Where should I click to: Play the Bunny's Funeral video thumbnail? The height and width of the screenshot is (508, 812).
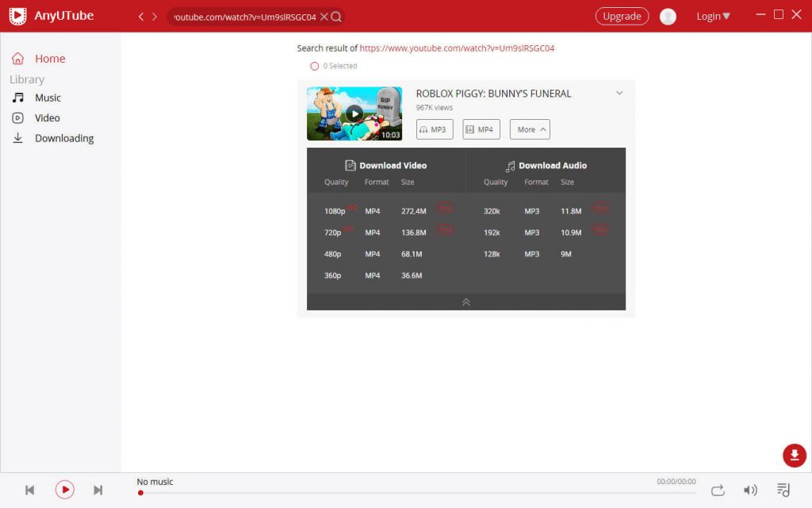354,114
